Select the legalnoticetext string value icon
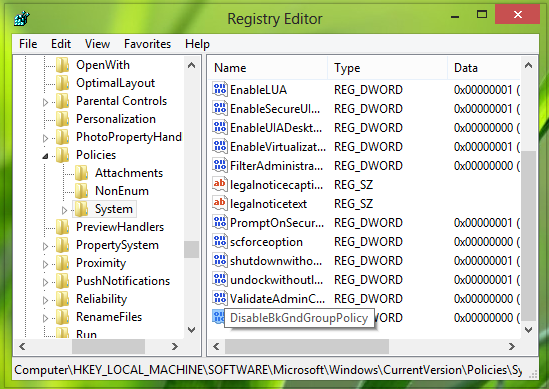The image size is (549, 389). click(220, 203)
